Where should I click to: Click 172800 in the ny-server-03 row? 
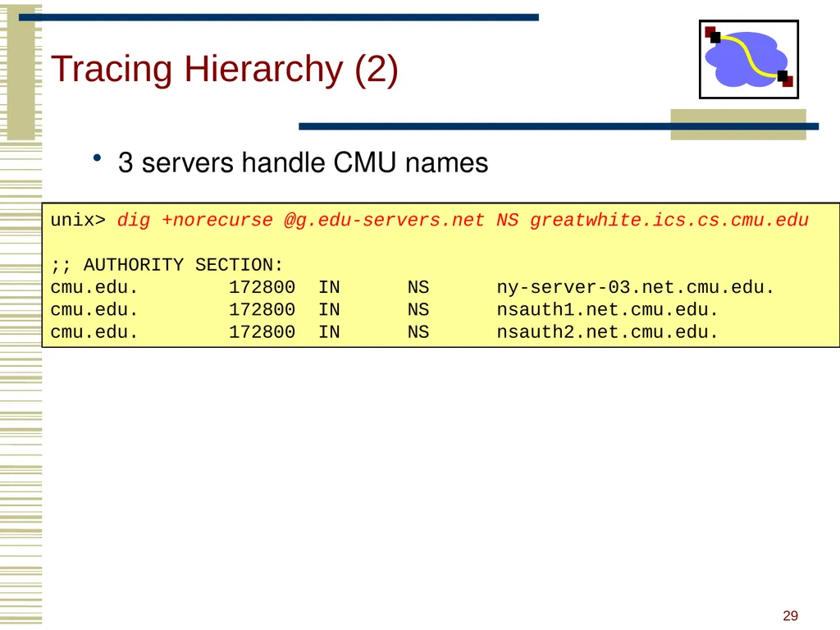262,288
